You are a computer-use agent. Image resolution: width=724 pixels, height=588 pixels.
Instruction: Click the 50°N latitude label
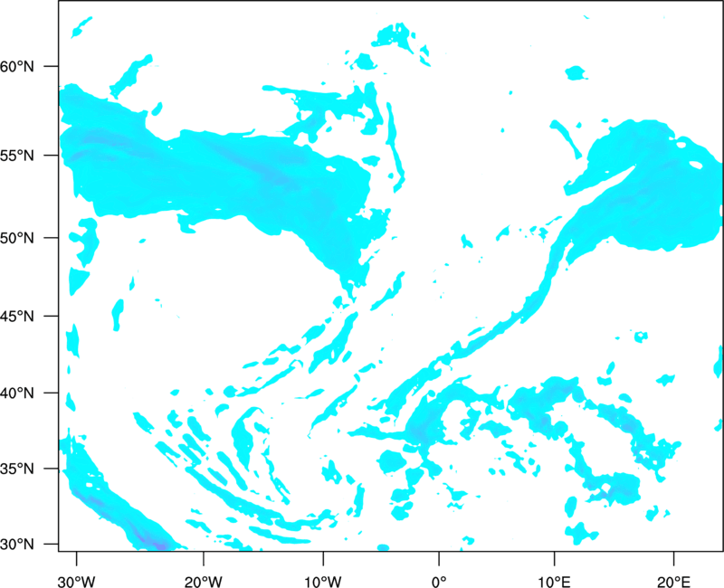(x=17, y=238)
